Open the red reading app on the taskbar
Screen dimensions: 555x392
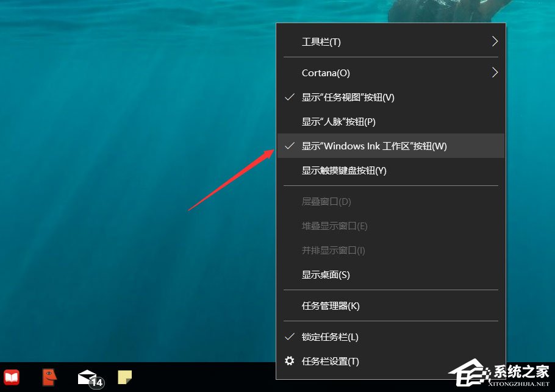tap(11, 377)
